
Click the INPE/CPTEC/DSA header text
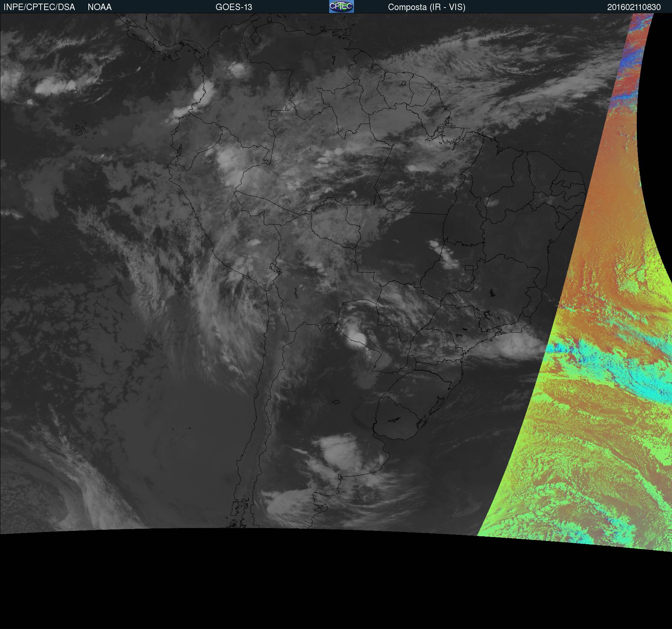click(x=39, y=7)
